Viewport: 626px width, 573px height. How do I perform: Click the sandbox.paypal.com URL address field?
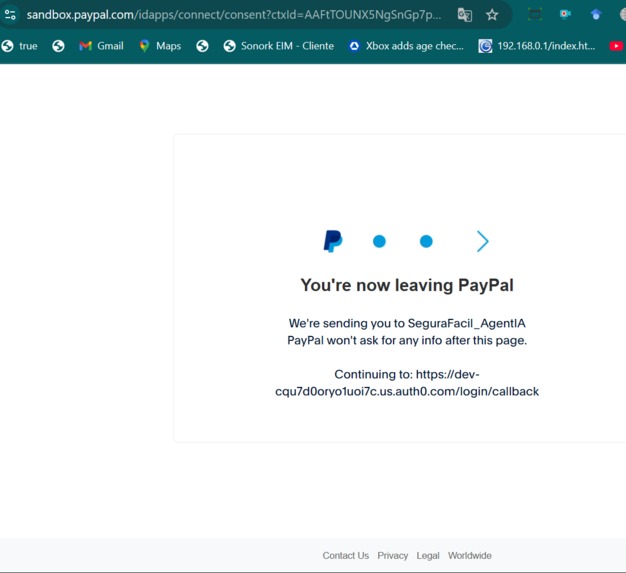click(234, 15)
